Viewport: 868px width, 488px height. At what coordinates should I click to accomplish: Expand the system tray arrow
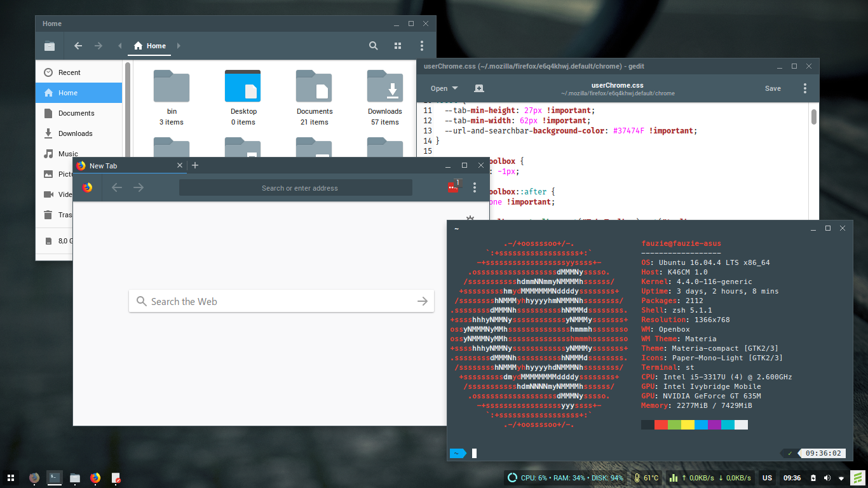tap(841, 478)
